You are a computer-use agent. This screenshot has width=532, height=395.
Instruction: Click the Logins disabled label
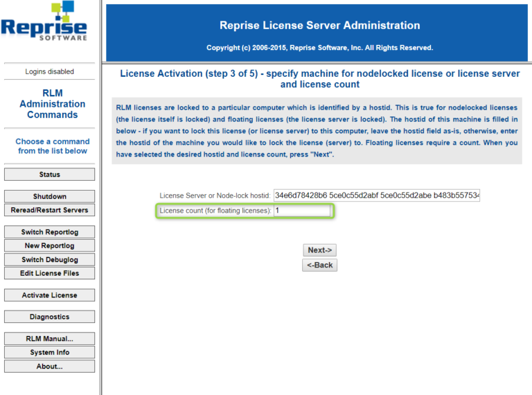[x=49, y=71]
